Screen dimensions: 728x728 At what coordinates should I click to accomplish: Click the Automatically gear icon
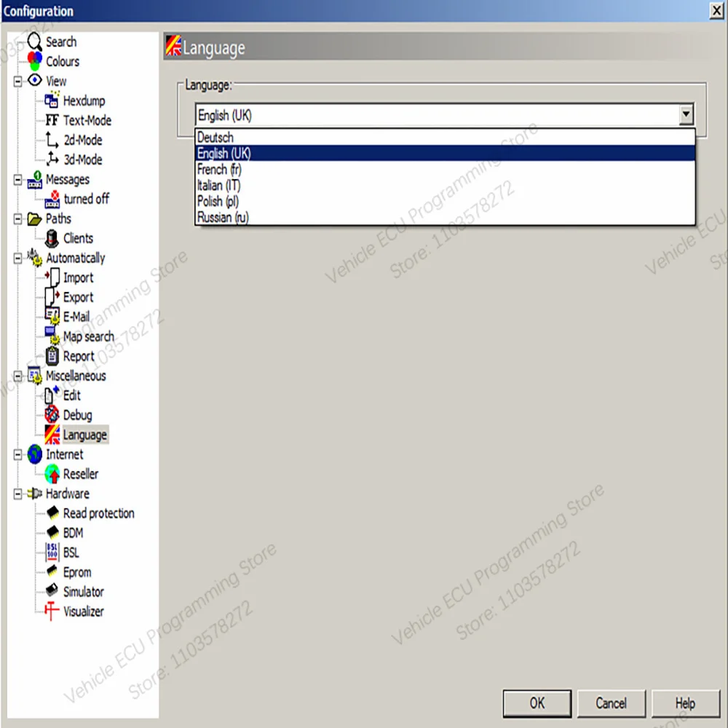(x=34, y=258)
